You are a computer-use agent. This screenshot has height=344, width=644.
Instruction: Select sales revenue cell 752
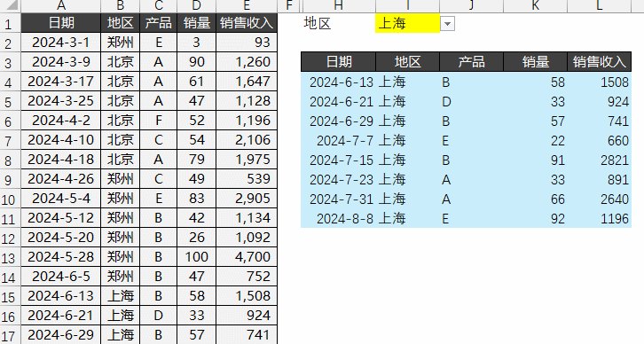[247, 277]
